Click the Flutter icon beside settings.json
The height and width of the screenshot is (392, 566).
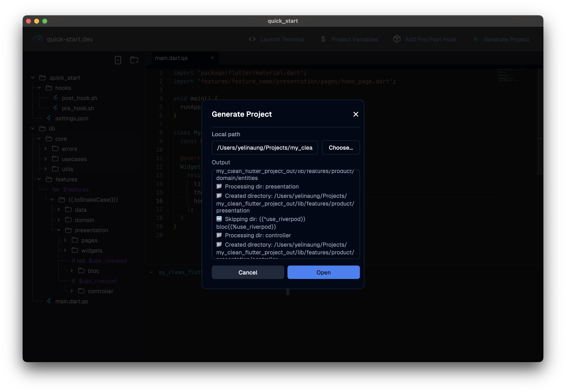pyautogui.click(x=49, y=118)
